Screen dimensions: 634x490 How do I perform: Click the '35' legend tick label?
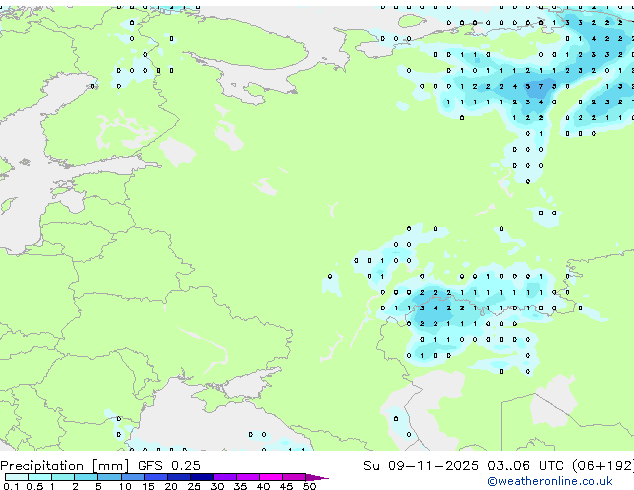(x=240, y=486)
